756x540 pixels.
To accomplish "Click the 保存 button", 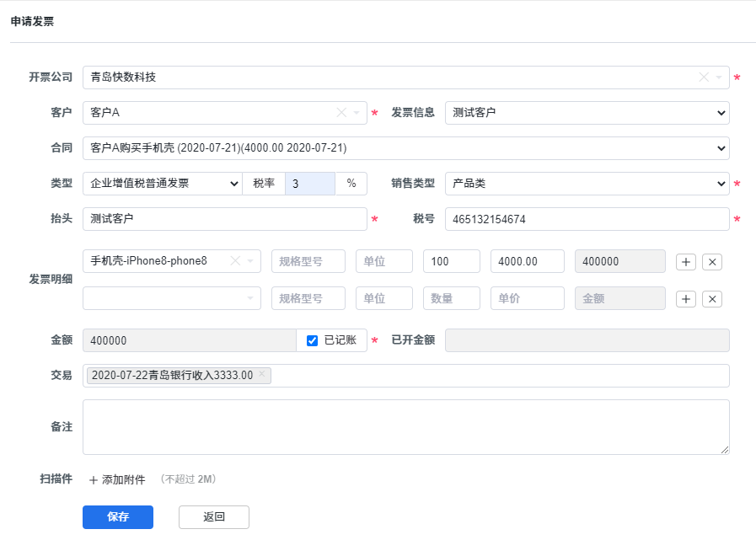I will 118,517.
